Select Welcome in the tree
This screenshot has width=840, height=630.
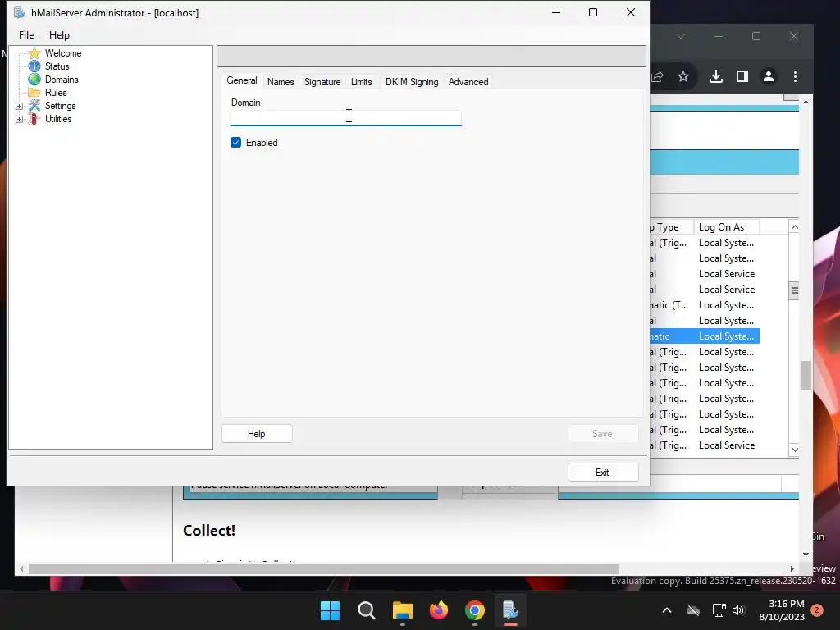click(63, 53)
